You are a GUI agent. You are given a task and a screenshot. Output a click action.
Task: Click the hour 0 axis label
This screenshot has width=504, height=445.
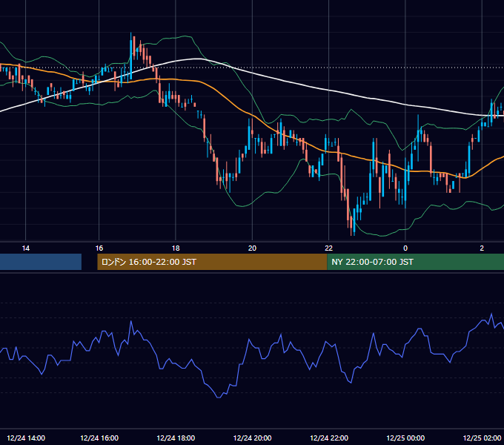[405, 248]
